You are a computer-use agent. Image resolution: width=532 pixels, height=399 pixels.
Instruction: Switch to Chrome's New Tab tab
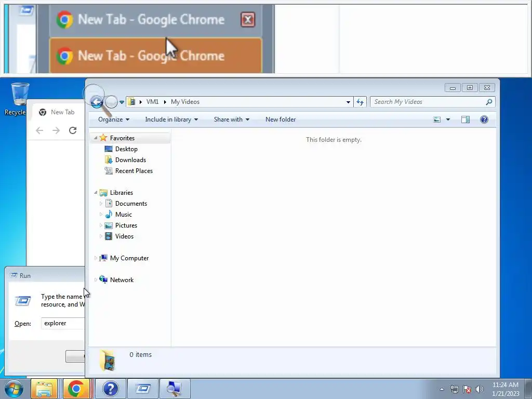(58, 112)
